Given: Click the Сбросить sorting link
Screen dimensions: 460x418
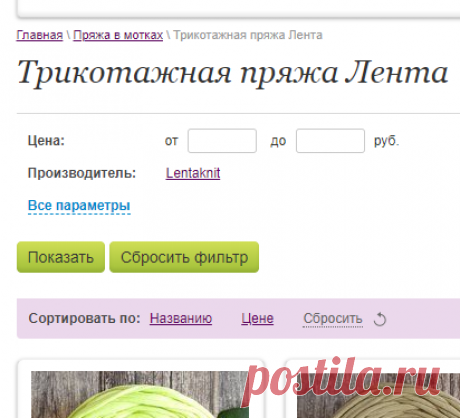Looking at the screenshot, I should 333,319.
